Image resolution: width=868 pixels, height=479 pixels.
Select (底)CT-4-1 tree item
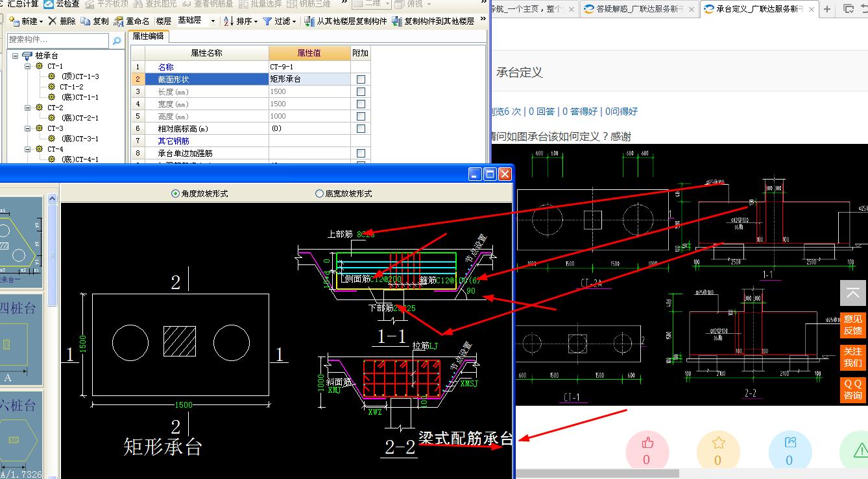(80, 159)
